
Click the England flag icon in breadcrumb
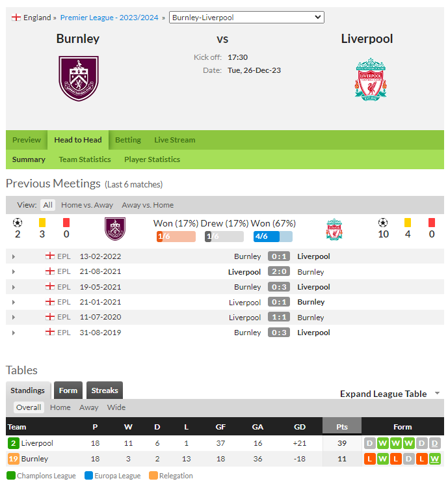[16, 18]
